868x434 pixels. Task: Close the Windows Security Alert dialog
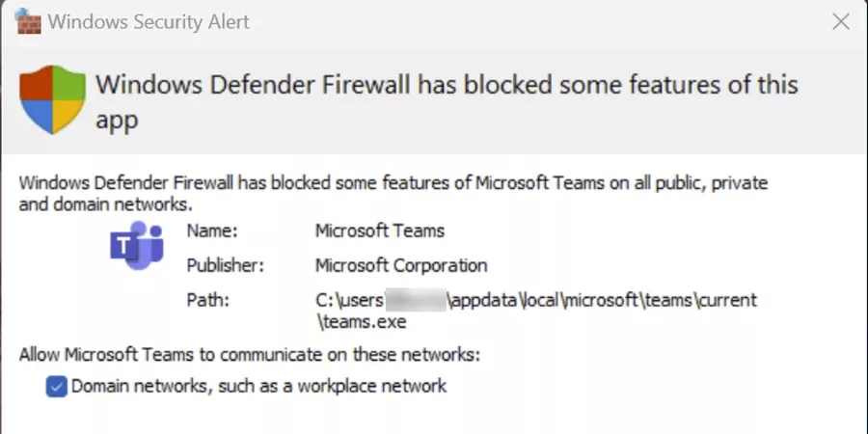[x=840, y=21]
